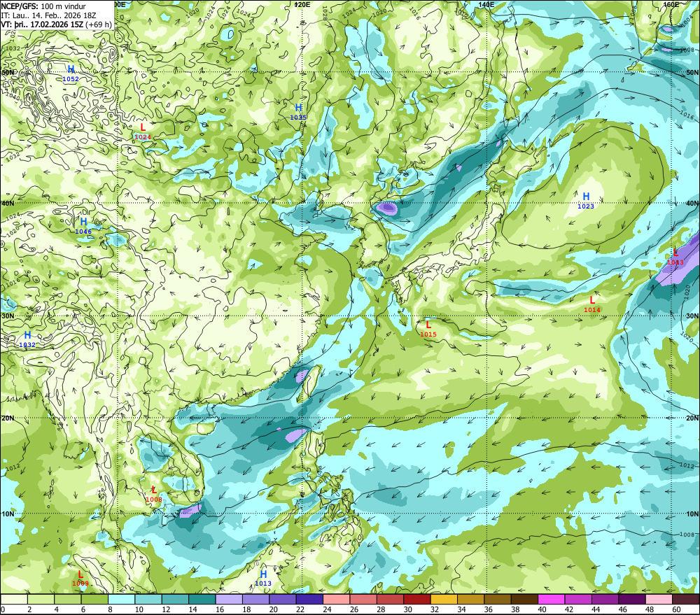Image resolution: width=700 pixels, height=615 pixels.
Task: Click the legend scale number 36
Action: pyautogui.click(x=489, y=609)
